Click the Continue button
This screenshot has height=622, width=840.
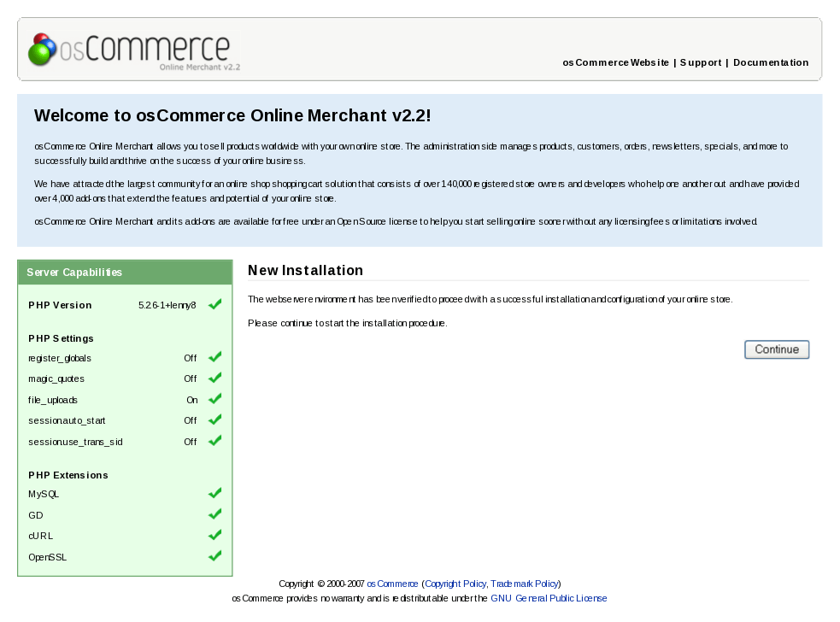777,349
